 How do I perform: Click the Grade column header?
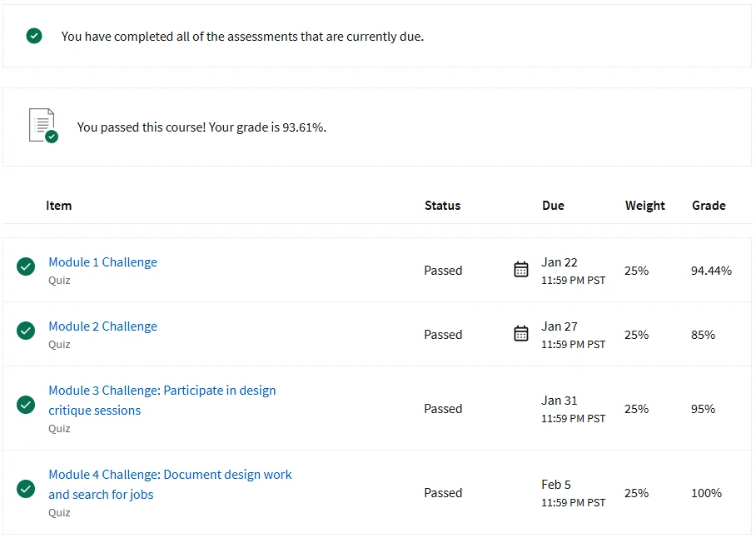pos(709,206)
